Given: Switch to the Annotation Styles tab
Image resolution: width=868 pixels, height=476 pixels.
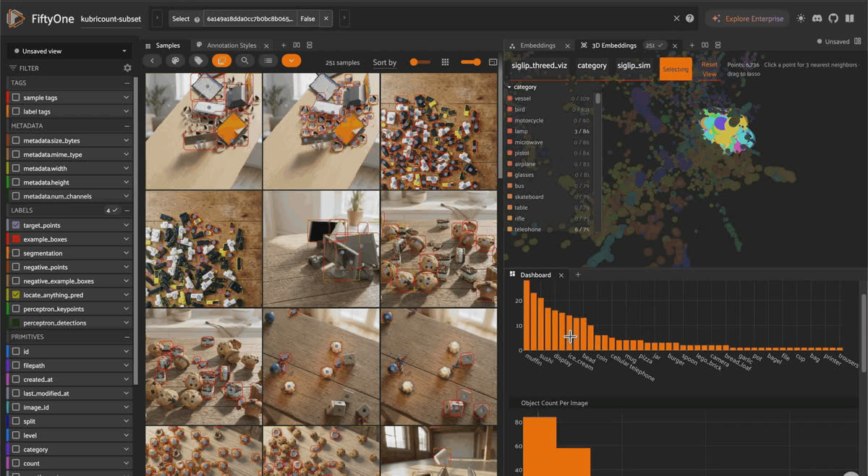Looking at the screenshot, I should pyautogui.click(x=231, y=46).
